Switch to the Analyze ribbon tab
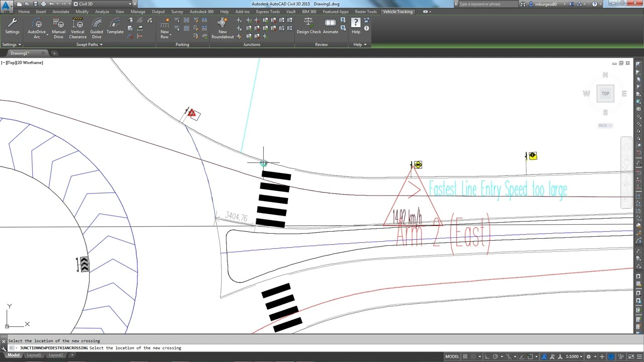Image resolution: width=644 pixels, height=362 pixels. (102, 12)
